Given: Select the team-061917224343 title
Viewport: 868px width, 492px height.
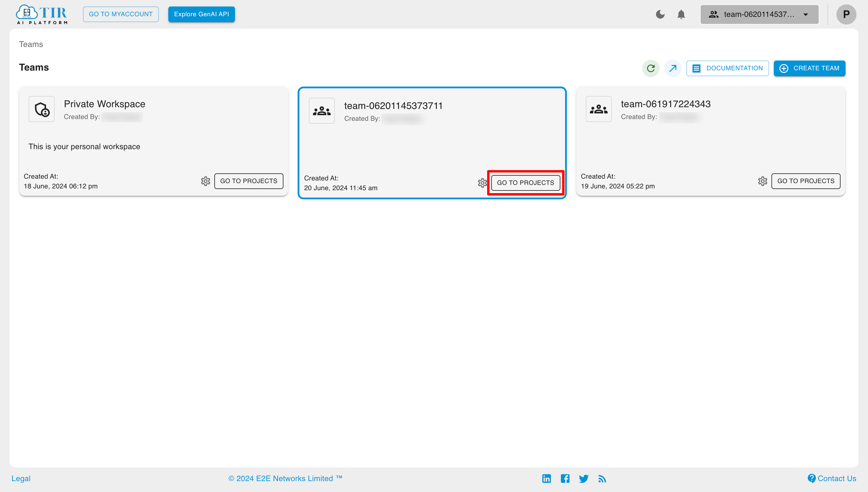Looking at the screenshot, I should click(665, 104).
